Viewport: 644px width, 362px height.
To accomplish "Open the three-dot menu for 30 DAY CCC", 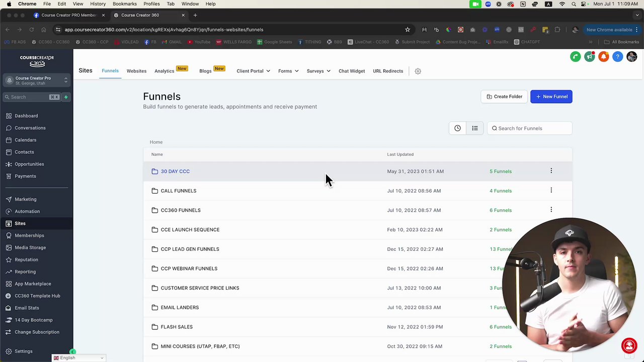I will click(551, 171).
